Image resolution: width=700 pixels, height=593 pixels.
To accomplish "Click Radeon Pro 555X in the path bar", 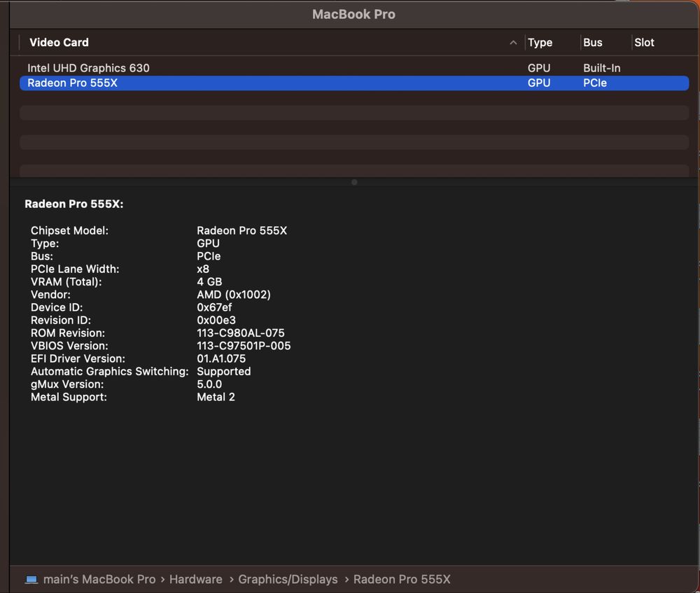I will tap(402, 580).
